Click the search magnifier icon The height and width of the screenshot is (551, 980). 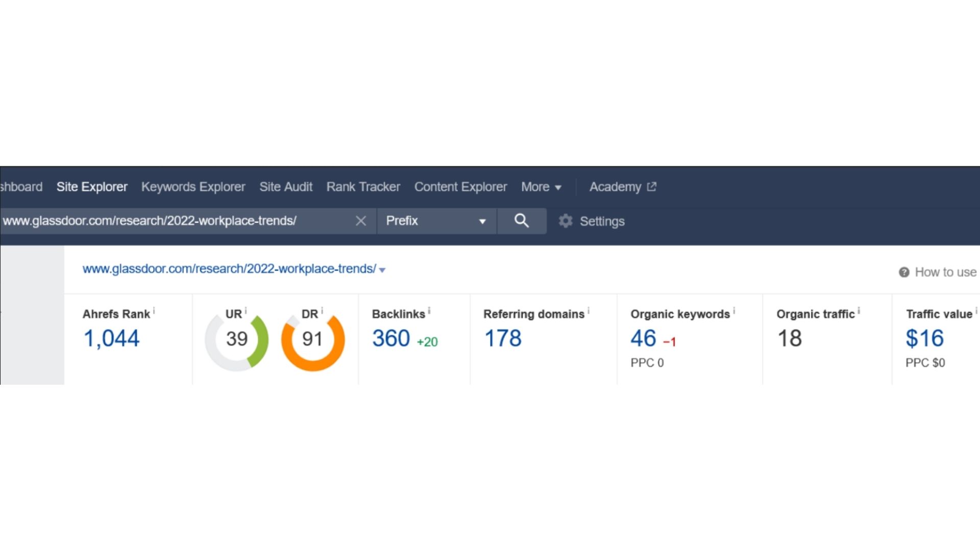click(521, 221)
